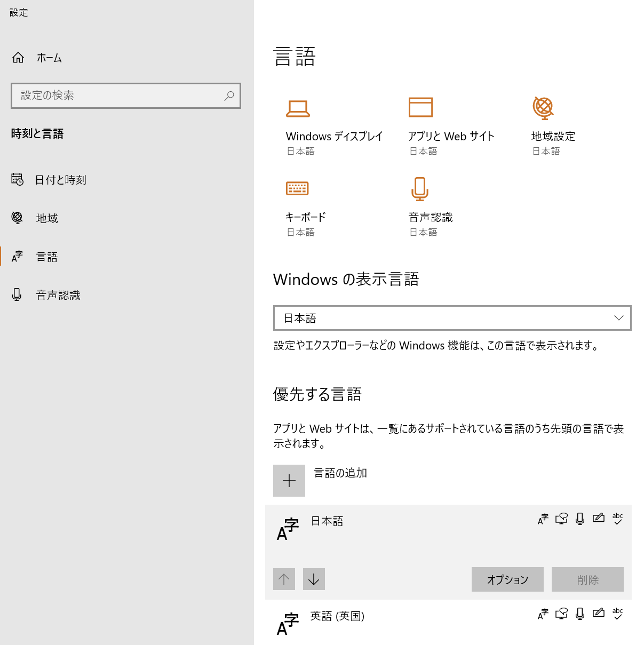This screenshot has width=644, height=645.
Task: Click the abc spell-check icon on the 英語 (英国) row
Action: [617, 614]
